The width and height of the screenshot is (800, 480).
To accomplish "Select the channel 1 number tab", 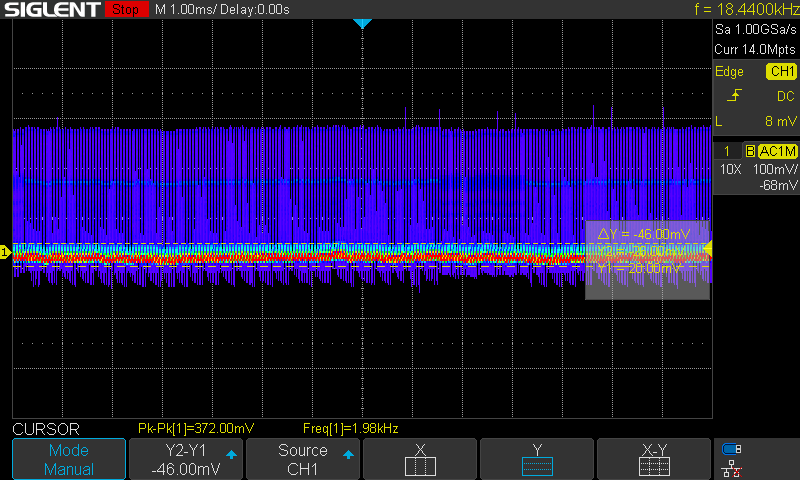I will pyautogui.click(x=727, y=150).
